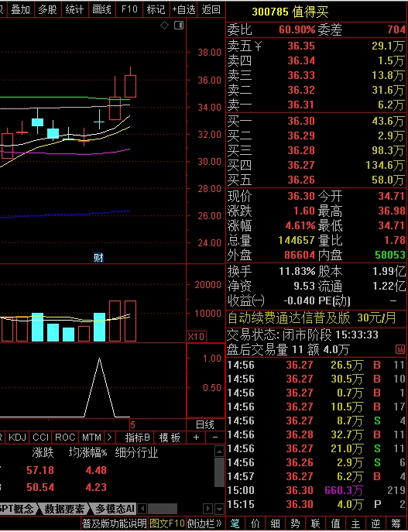Click the 财 financial marker on chart
The width and height of the screenshot is (408, 532).
coord(98,258)
